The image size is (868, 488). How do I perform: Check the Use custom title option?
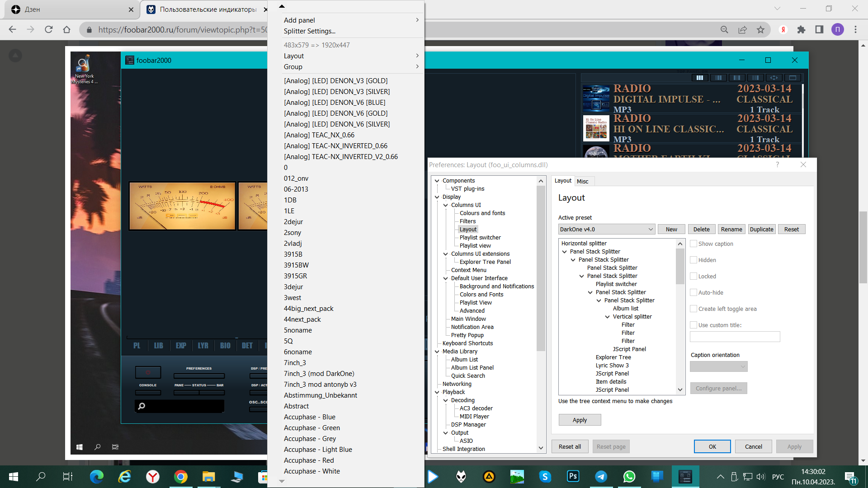pos(693,325)
